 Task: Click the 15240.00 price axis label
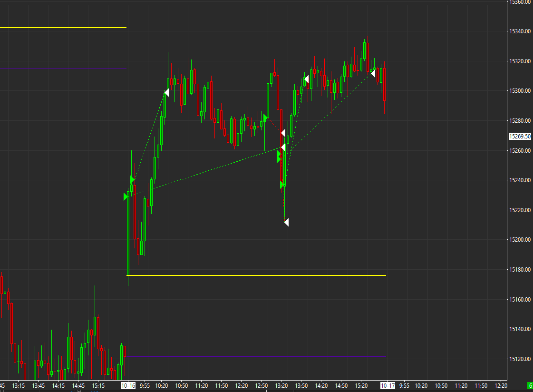click(520, 180)
